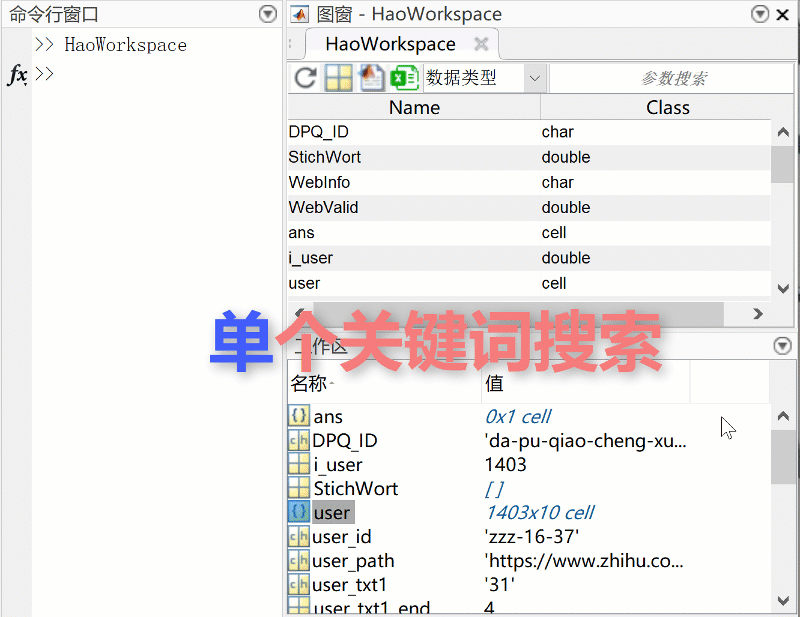Sort workspace by 名称 column header

pos(384,383)
